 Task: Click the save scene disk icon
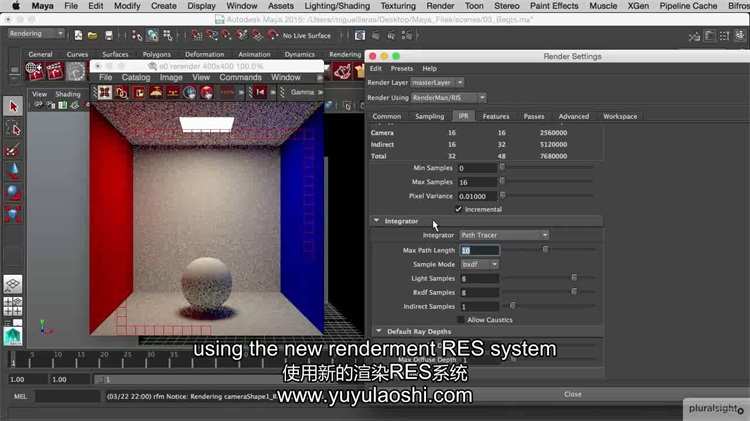[109, 35]
